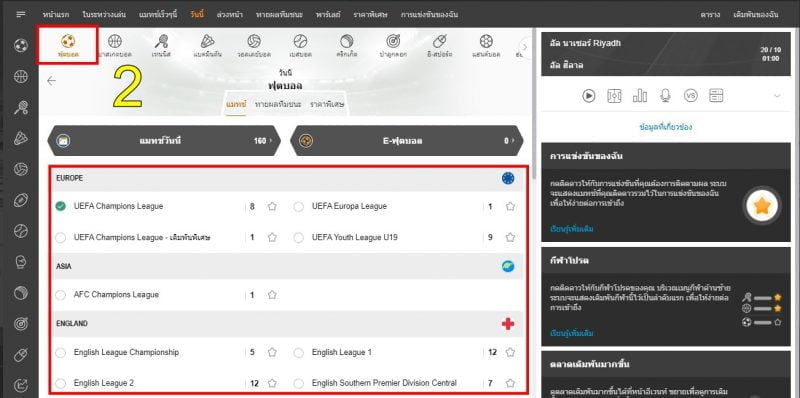The image size is (800, 398).
Task: Favorite UEFA Champions League with star
Action: click(x=272, y=206)
